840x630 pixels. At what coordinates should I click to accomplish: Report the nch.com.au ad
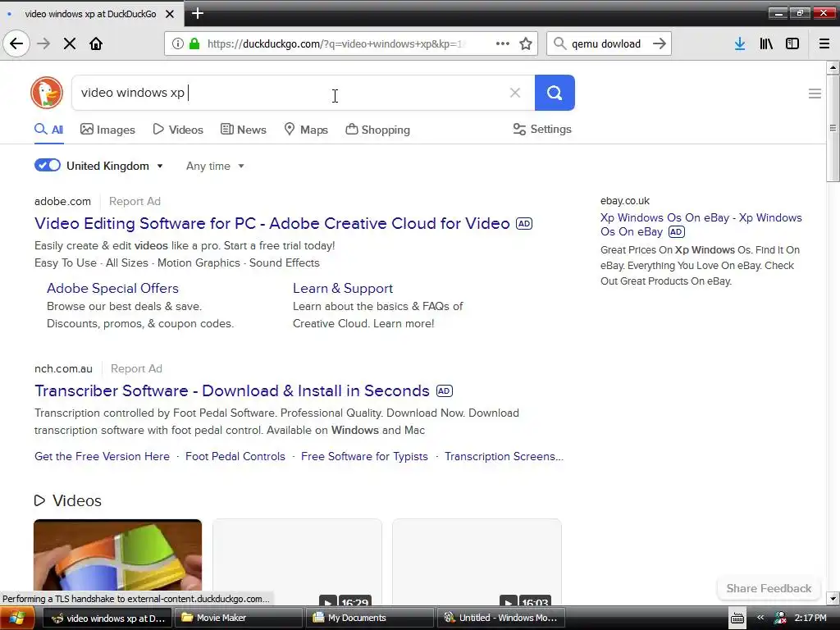(x=136, y=368)
